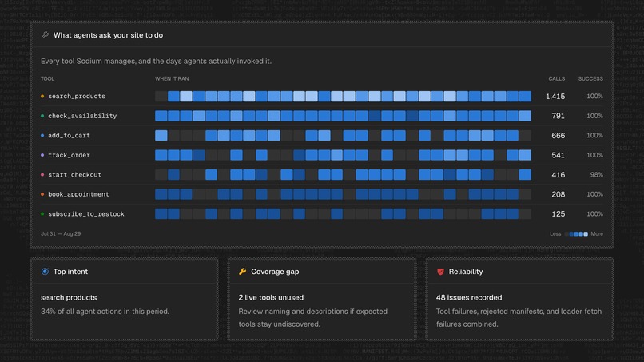Click the SUCCESS column header

(x=590, y=78)
